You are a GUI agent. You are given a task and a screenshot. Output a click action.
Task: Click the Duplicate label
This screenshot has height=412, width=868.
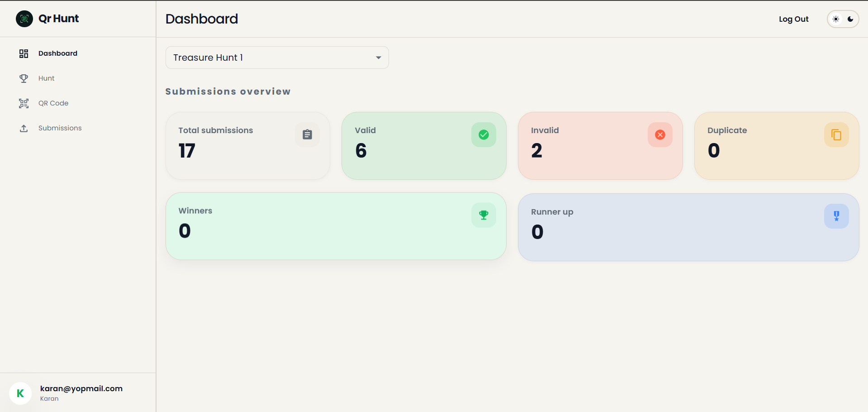[727, 130]
